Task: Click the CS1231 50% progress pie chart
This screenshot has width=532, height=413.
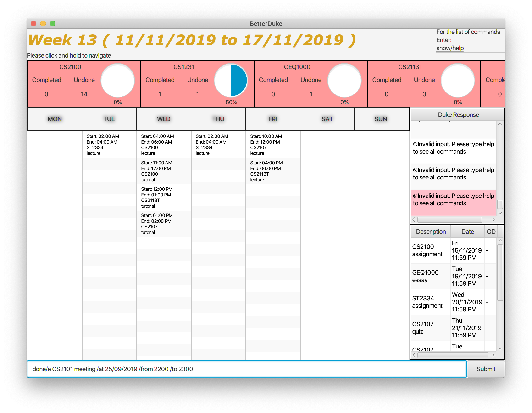Action: point(231,80)
